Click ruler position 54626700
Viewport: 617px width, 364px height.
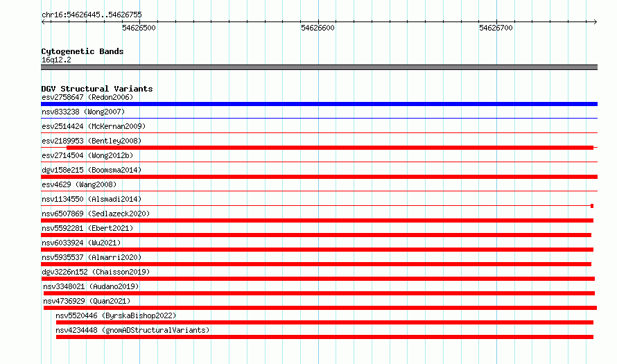(x=496, y=28)
